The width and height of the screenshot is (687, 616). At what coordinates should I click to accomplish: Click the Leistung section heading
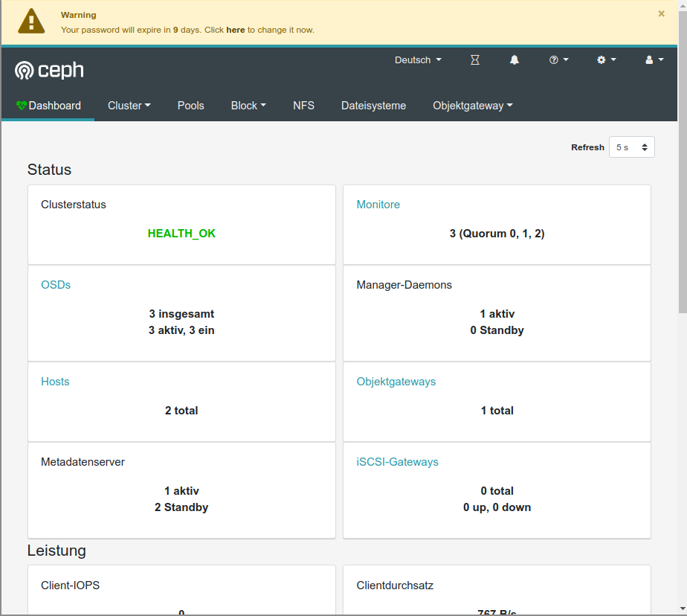[57, 551]
